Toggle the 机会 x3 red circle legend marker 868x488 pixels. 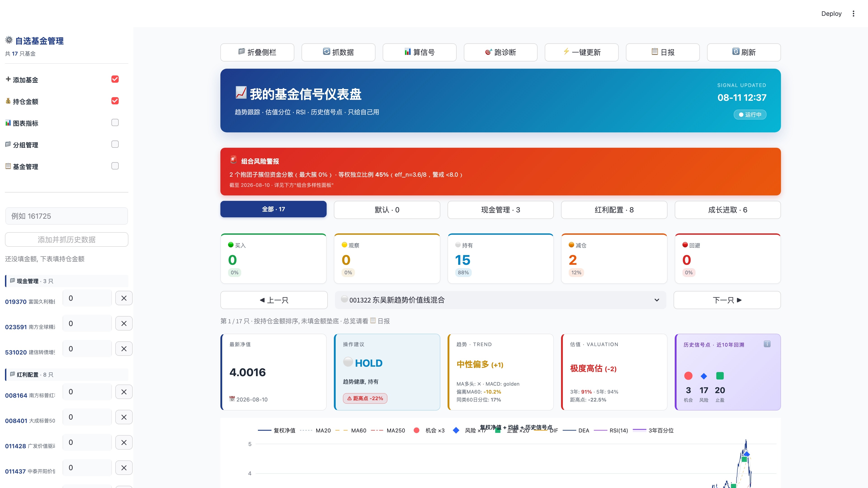click(x=416, y=430)
